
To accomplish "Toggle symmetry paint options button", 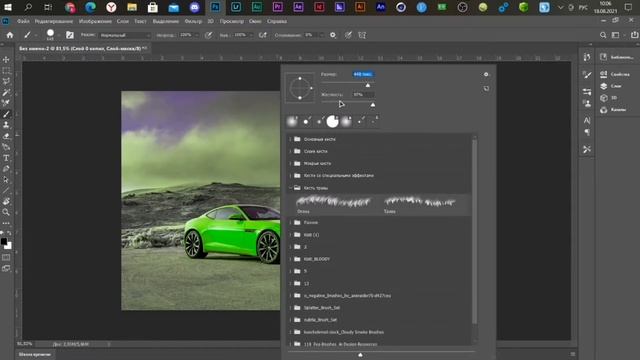I will pos(362,35).
